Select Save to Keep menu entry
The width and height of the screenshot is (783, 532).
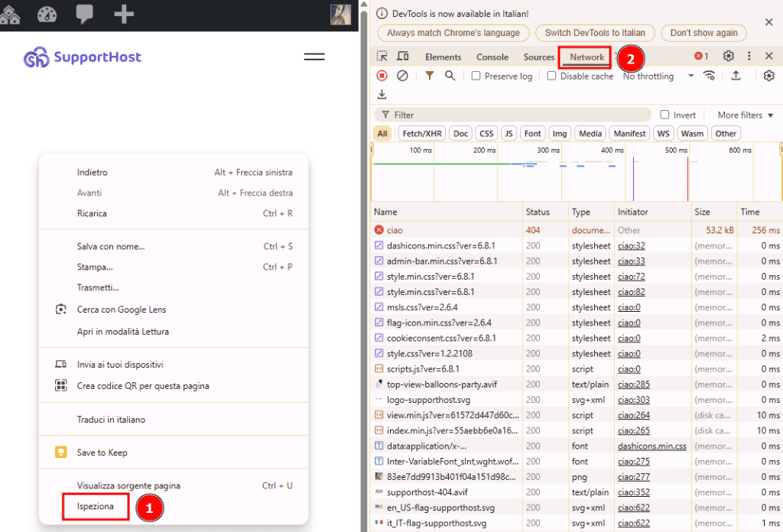click(174, 453)
